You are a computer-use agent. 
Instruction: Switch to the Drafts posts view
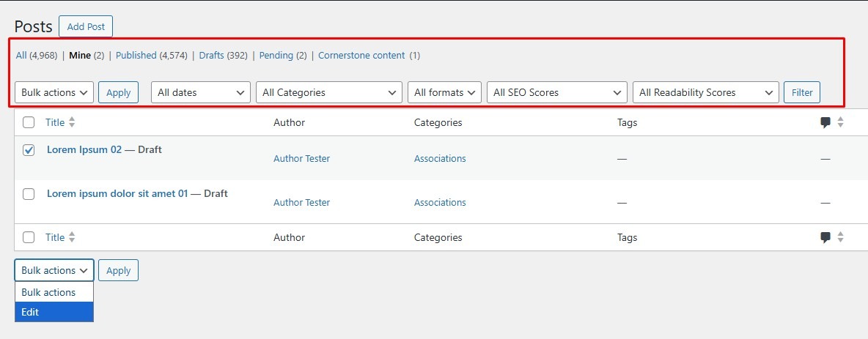click(211, 56)
